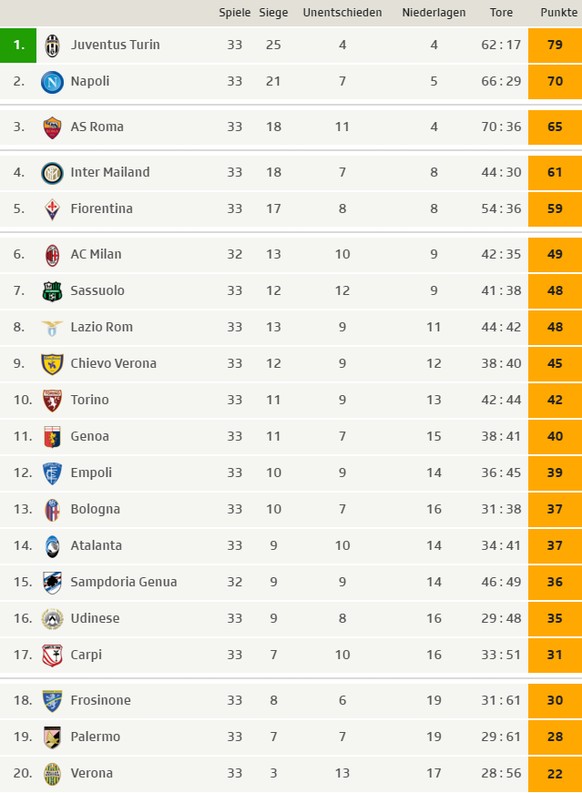
Task: Click the Frosinone crest icon
Action: [52, 701]
